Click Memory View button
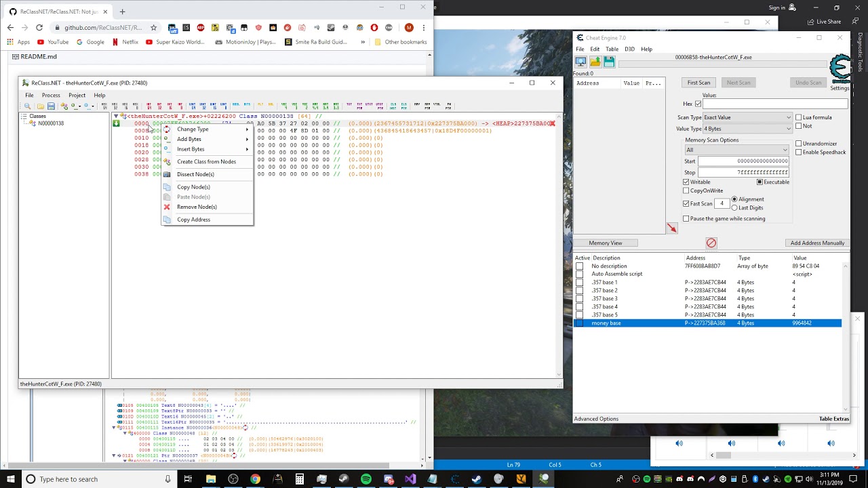Screen dimensions: 868x488 tap(606, 243)
